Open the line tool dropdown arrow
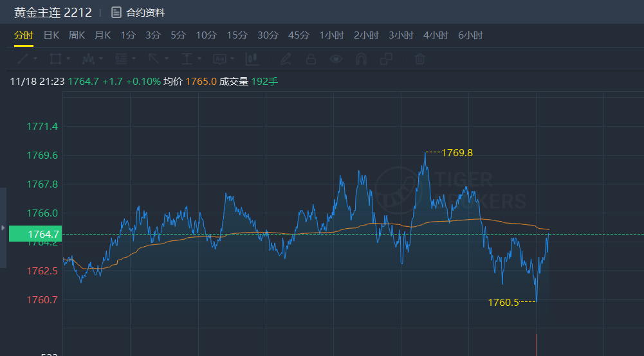 [x=35, y=59]
